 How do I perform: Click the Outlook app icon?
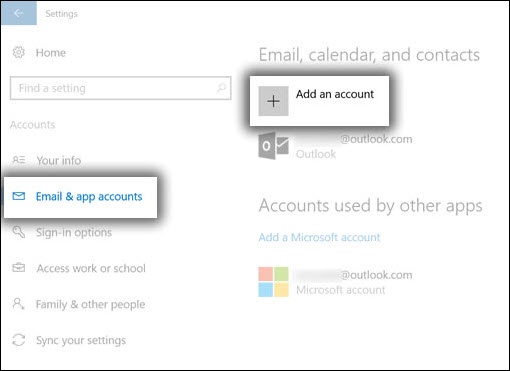tap(273, 146)
